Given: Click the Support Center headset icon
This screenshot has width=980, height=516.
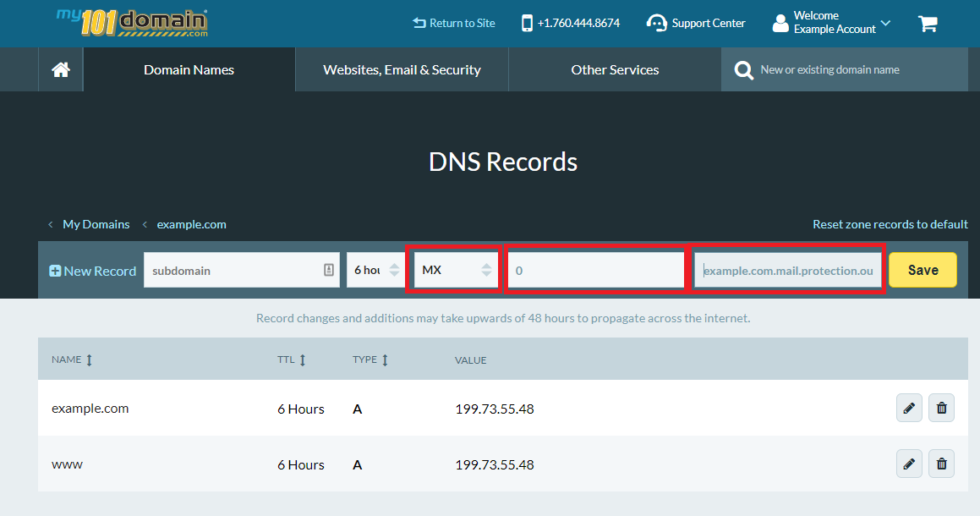Looking at the screenshot, I should (x=656, y=23).
